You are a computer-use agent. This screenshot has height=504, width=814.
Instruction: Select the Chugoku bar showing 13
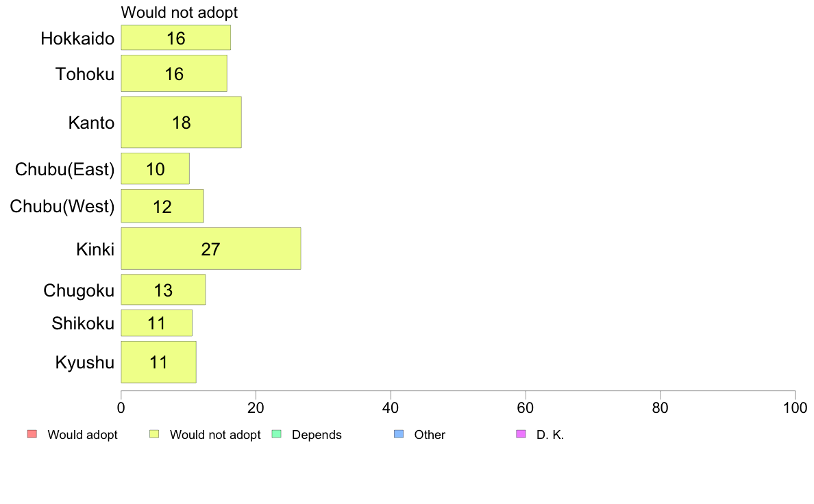(163, 290)
